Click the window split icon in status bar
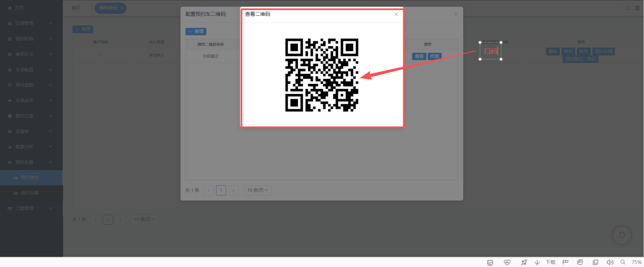 click(x=596, y=262)
